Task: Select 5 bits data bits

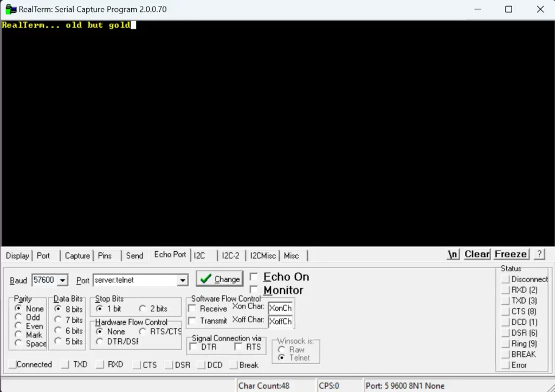Action: click(x=58, y=341)
